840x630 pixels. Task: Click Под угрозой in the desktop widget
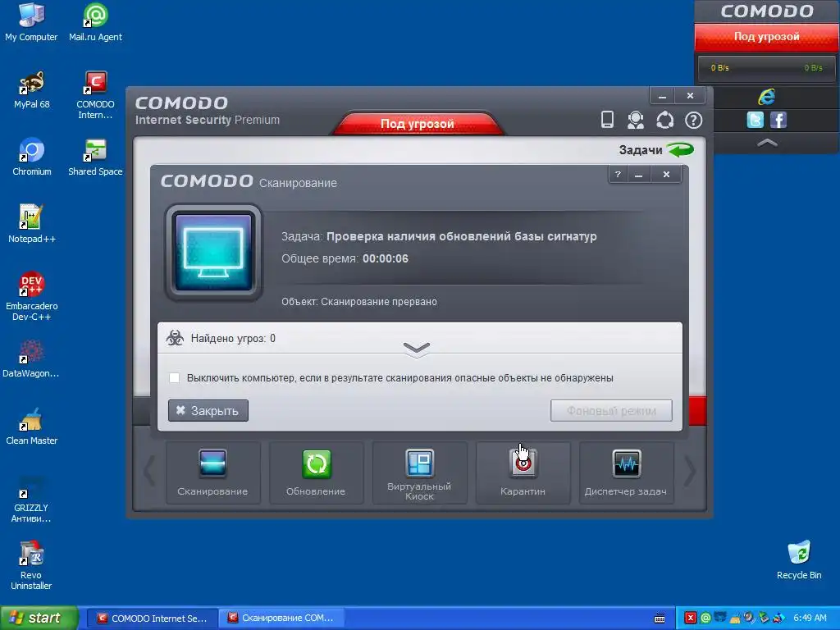click(x=767, y=37)
